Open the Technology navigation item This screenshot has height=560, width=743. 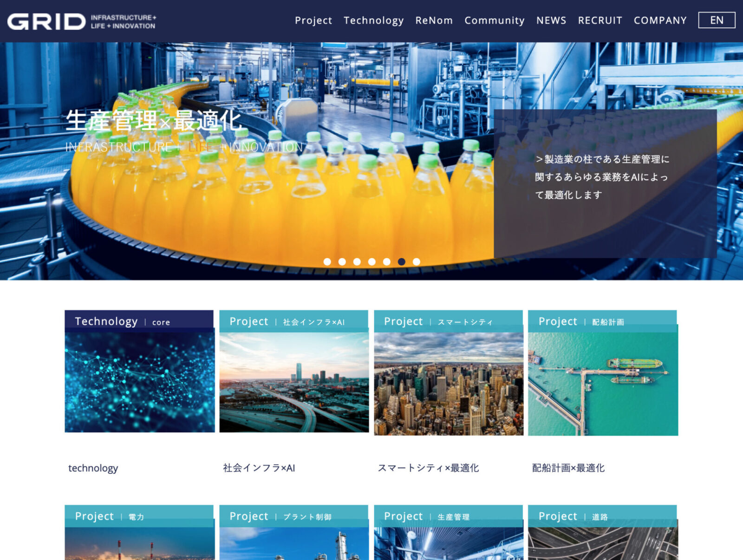pos(373,20)
